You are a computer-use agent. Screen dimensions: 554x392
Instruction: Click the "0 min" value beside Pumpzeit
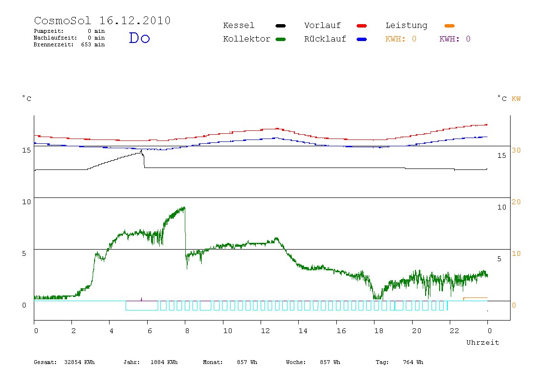coord(96,31)
